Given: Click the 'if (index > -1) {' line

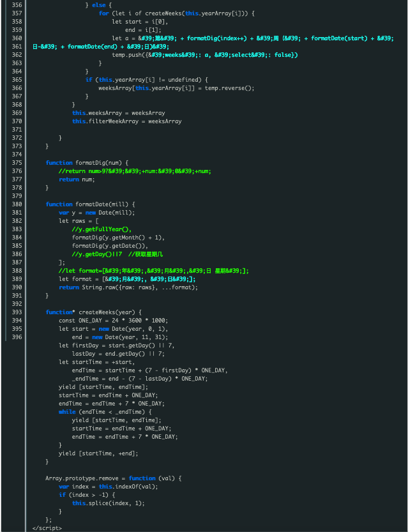Looking at the screenshot, I should click(x=87, y=495).
